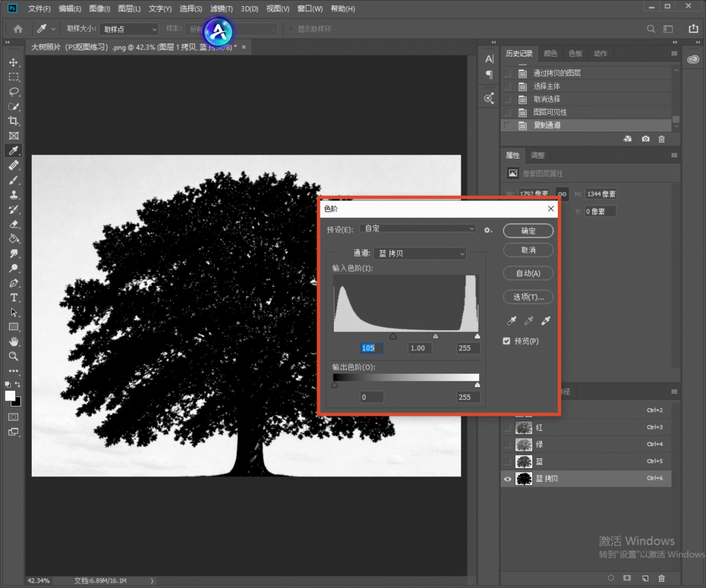
Task: Select the Eyedropper tool in toolbar
Action: coord(14,151)
